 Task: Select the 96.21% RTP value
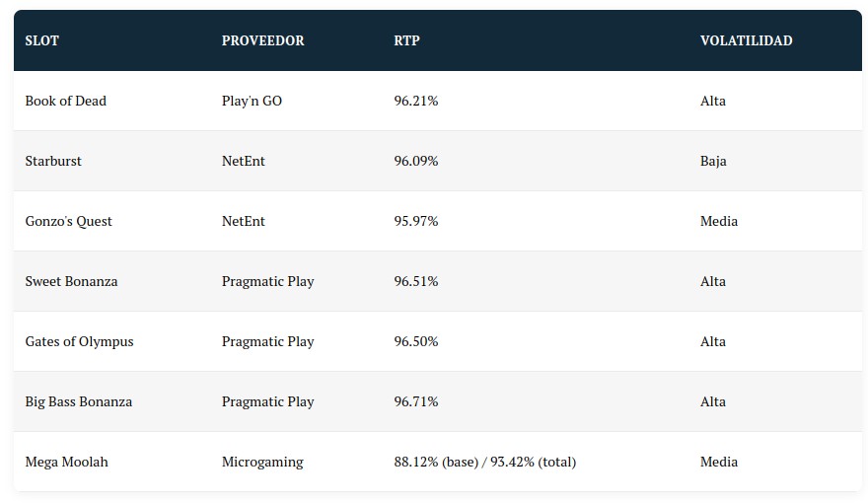tap(415, 101)
